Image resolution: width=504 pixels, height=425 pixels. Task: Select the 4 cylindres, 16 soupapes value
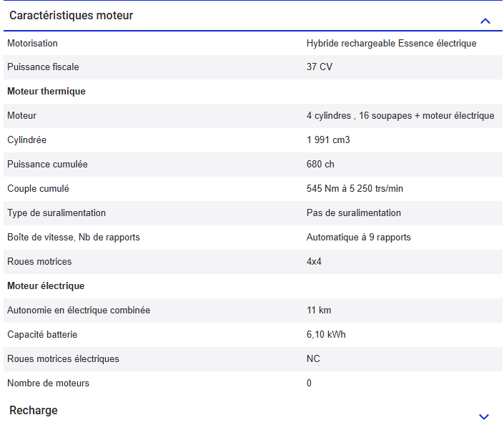pos(400,115)
